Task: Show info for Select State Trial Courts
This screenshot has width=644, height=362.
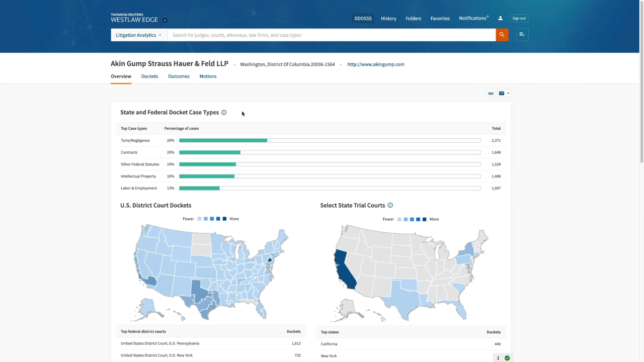Action: pyautogui.click(x=390, y=206)
